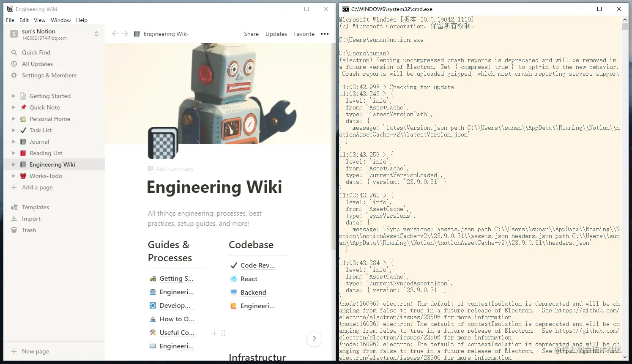
Task: Click Add a page in sidebar
Action: coord(54,187)
